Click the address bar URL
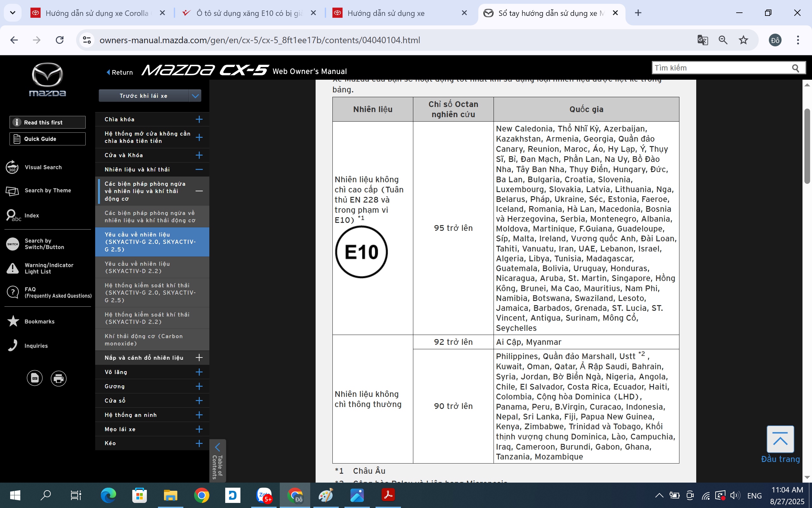 point(260,40)
